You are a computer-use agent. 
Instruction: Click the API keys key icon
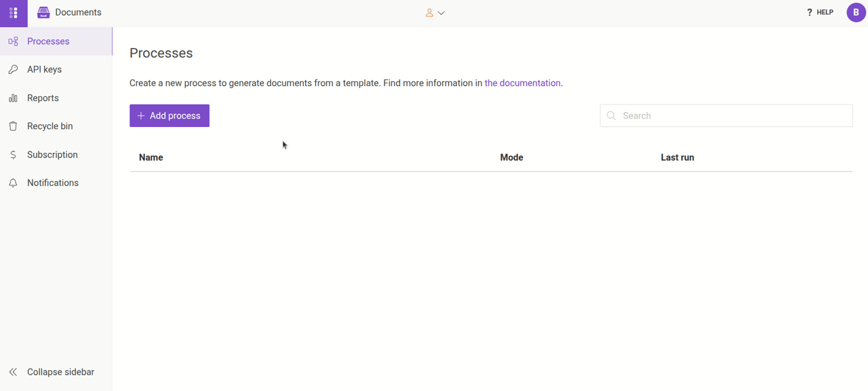coord(13,70)
